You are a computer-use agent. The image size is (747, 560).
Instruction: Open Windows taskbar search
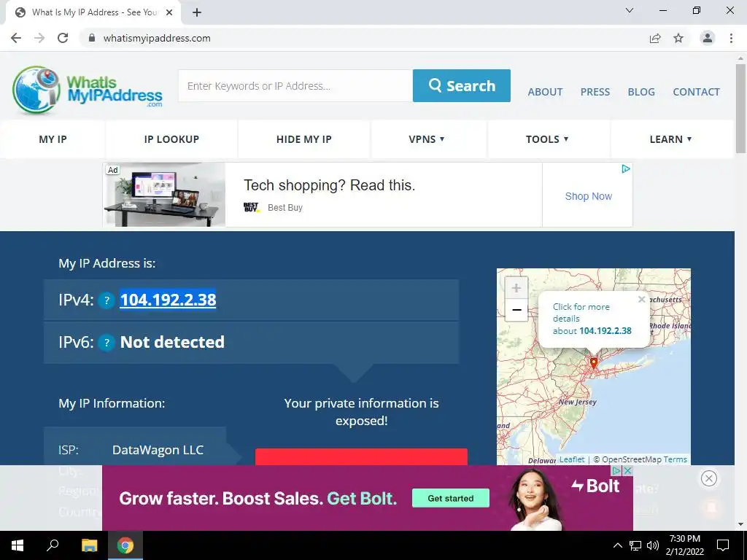53,545
